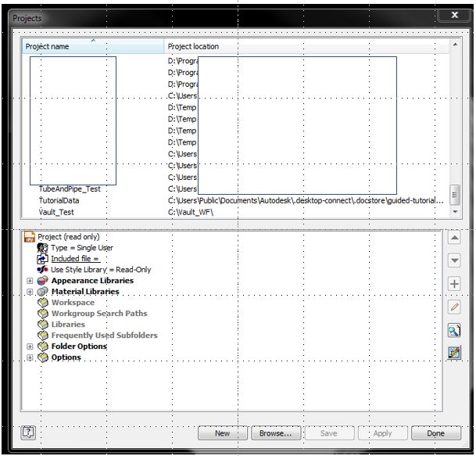Viewport: 476px width, 456px height.
Task: Click the greyed-out Apply button
Action: (x=382, y=433)
